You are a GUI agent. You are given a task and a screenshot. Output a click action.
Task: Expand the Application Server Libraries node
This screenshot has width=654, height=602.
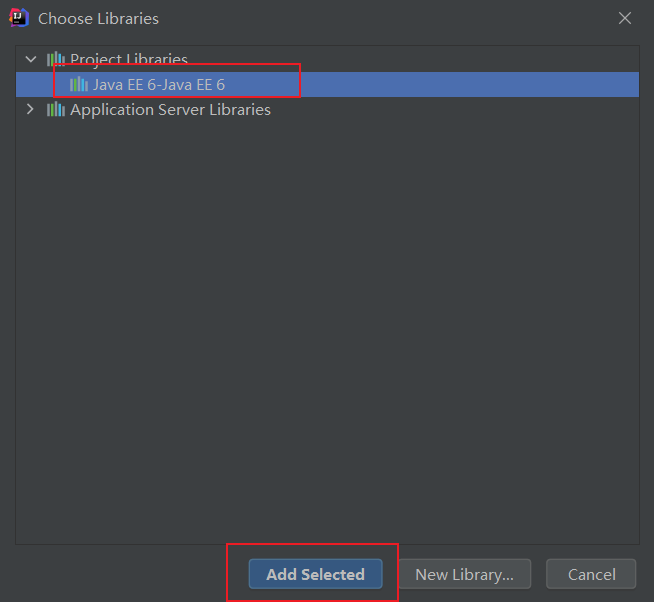tap(30, 109)
